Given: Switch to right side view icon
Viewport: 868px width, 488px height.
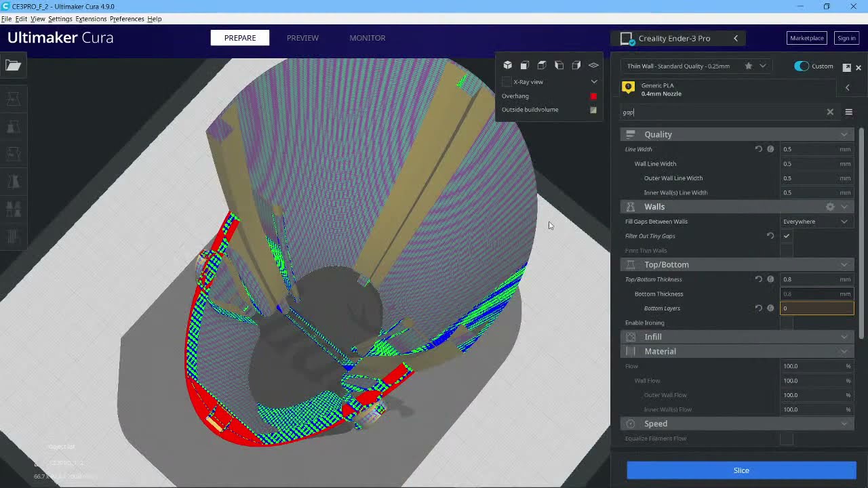Looking at the screenshot, I should pyautogui.click(x=576, y=65).
